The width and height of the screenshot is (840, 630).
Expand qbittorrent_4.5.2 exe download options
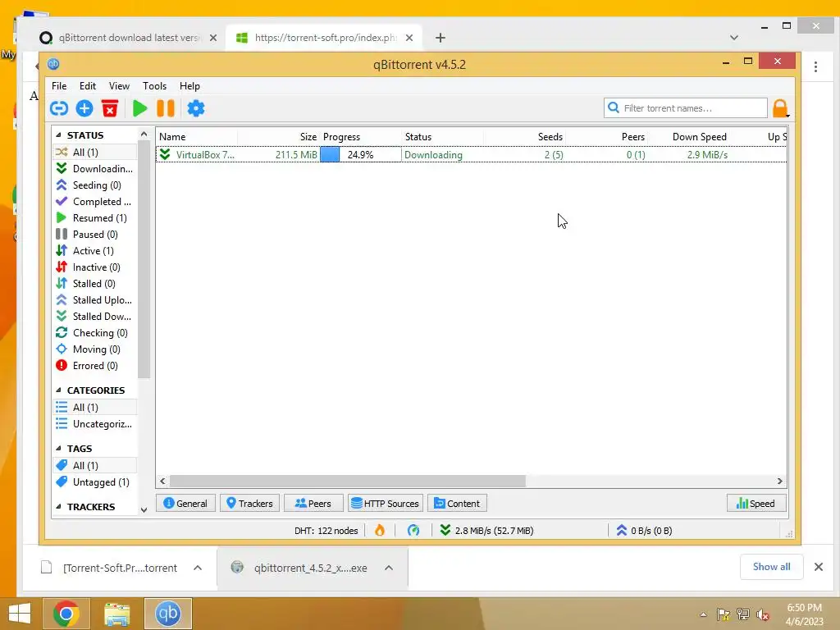point(389,568)
